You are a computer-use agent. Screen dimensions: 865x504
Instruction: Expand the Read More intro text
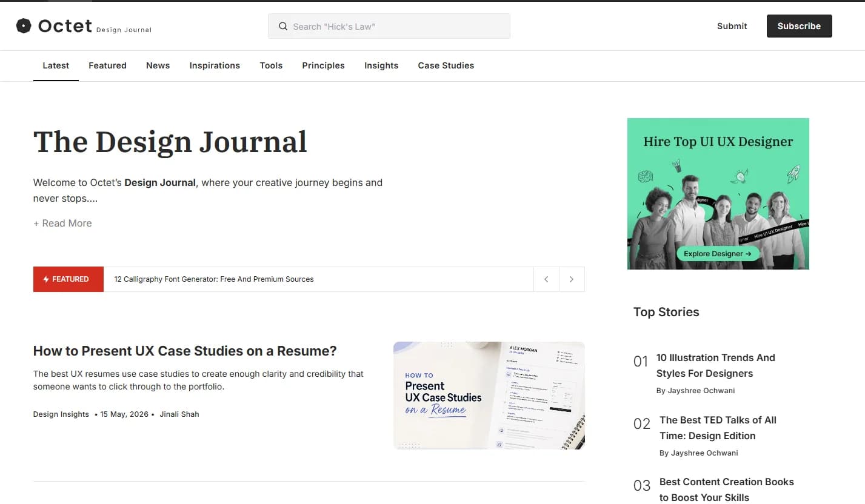click(62, 223)
